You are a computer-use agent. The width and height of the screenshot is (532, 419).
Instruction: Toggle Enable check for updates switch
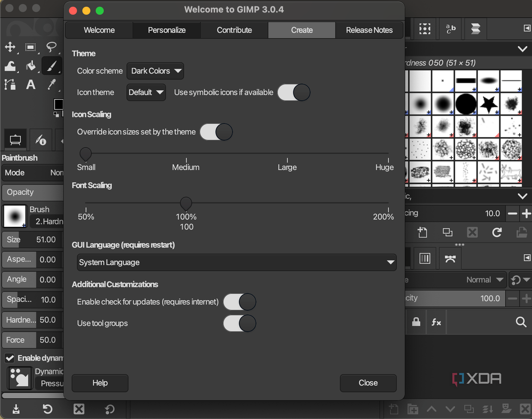click(x=240, y=302)
